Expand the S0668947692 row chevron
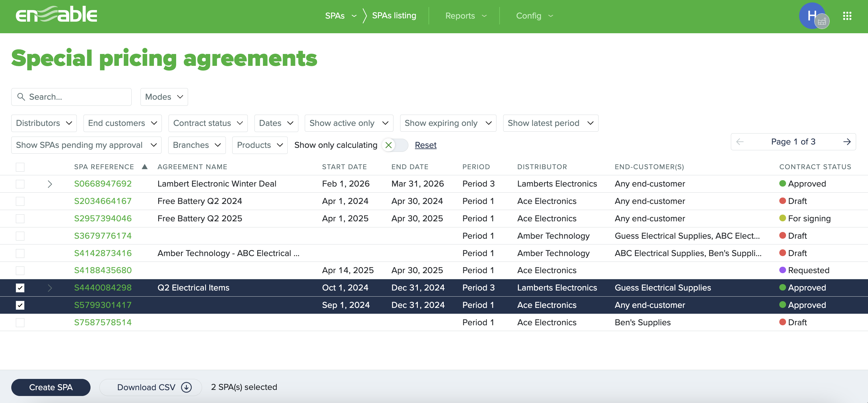 (50, 184)
